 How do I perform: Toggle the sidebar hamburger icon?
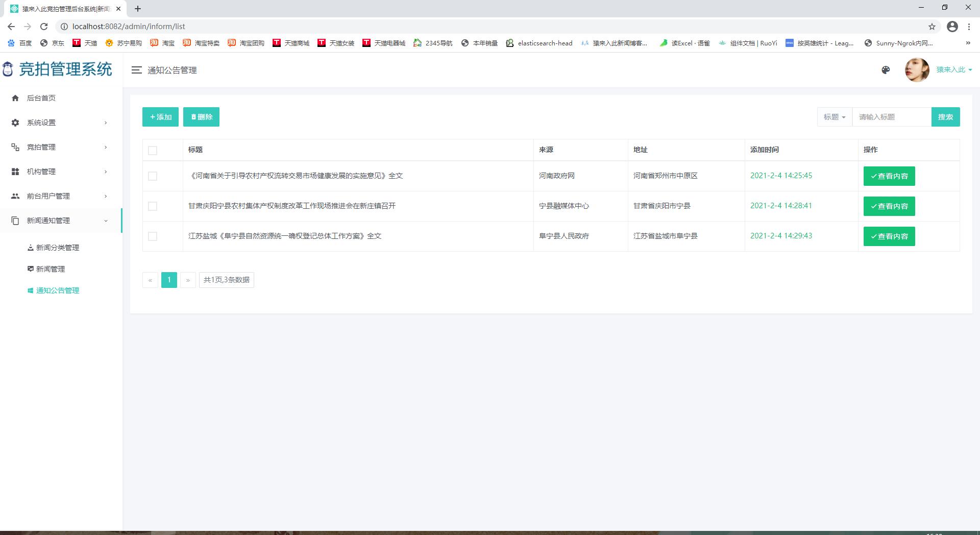pyautogui.click(x=136, y=70)
